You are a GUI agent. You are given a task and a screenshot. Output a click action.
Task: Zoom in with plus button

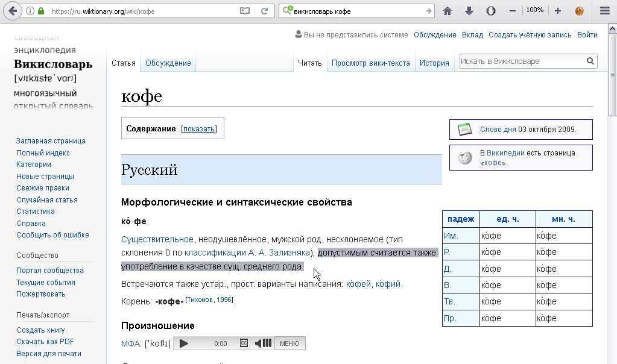[x=557, y=11]
